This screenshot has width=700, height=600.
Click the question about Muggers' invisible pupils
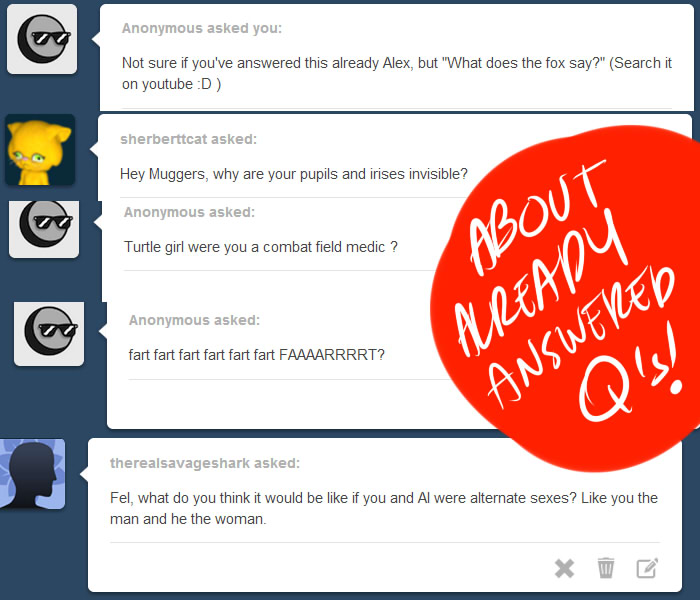click(x=294, y=174)
